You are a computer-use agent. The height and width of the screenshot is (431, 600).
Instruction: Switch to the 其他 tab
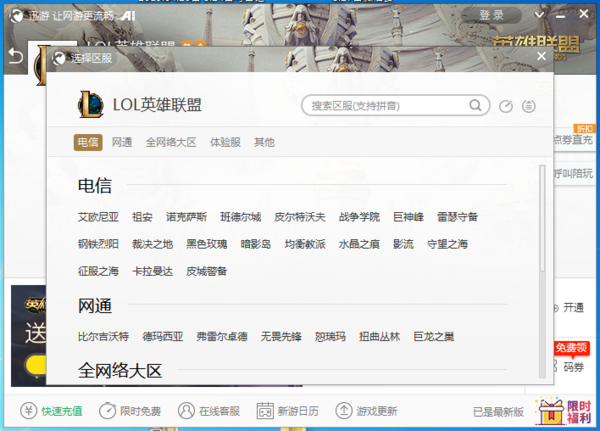264,142
